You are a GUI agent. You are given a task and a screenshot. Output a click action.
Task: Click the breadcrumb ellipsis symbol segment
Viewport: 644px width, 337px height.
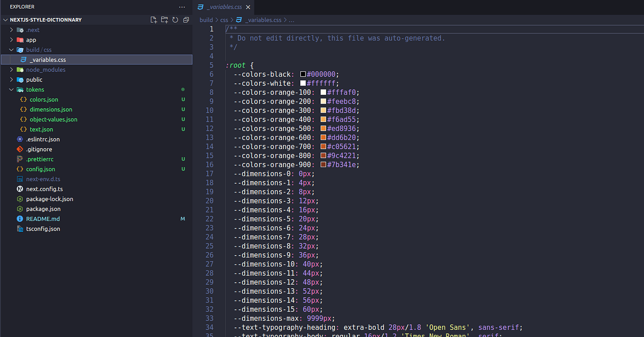pyautogui.click(x=292, y=20)
